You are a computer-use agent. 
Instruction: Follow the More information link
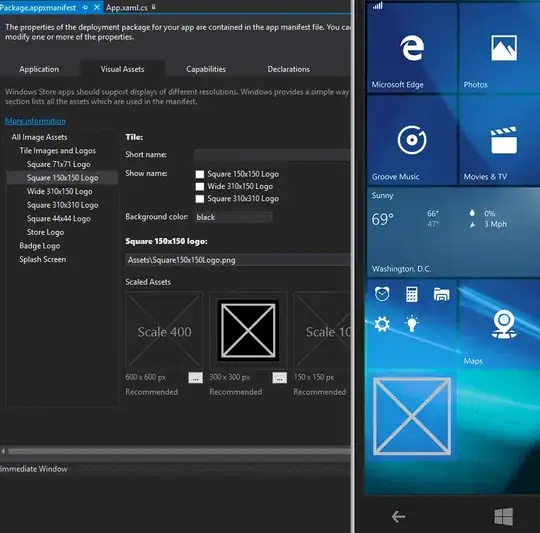[x=35, y=121]
